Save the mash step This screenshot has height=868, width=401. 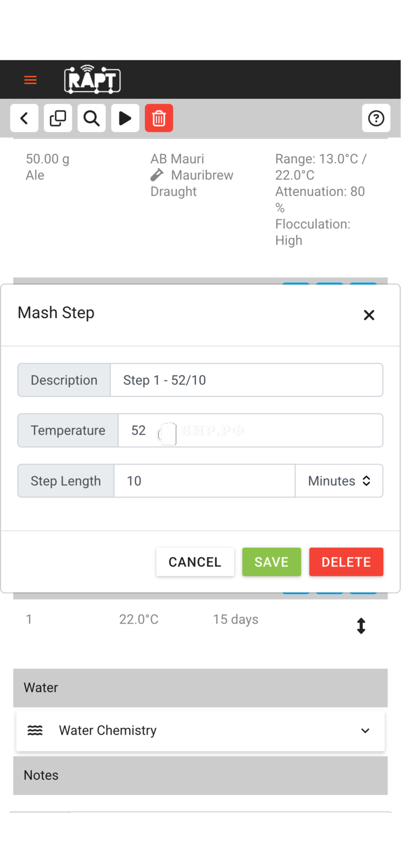[272, 562]
